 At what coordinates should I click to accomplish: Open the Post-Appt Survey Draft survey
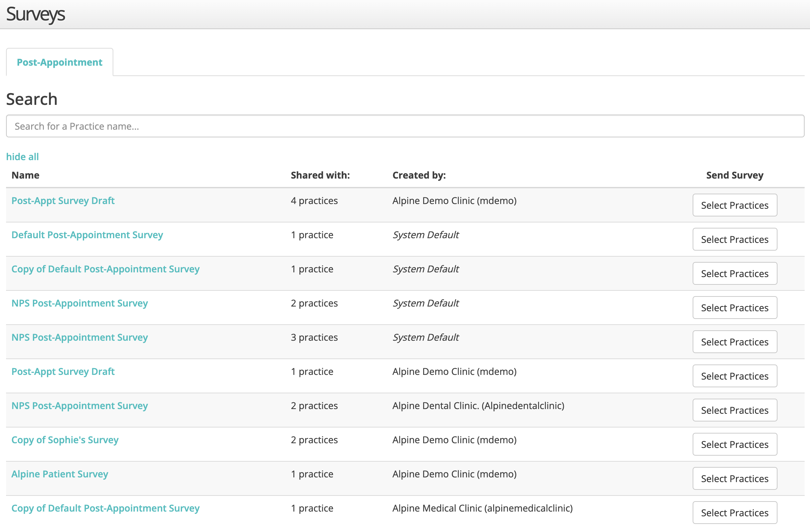63,201
